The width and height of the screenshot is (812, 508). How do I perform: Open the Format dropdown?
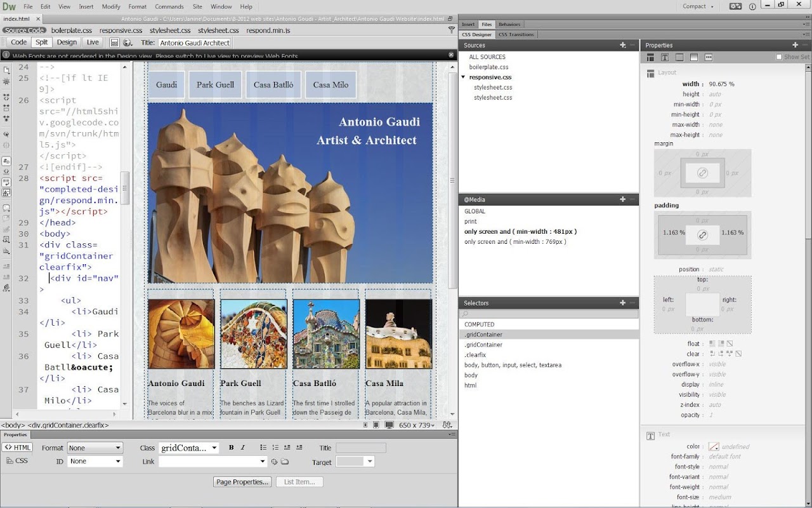pos(95,448)
